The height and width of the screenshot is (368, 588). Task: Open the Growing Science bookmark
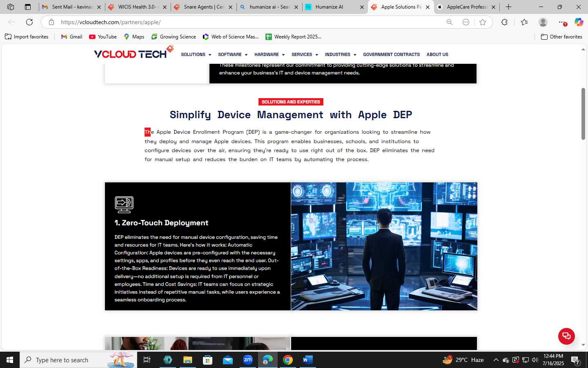[x=174, y=37]
